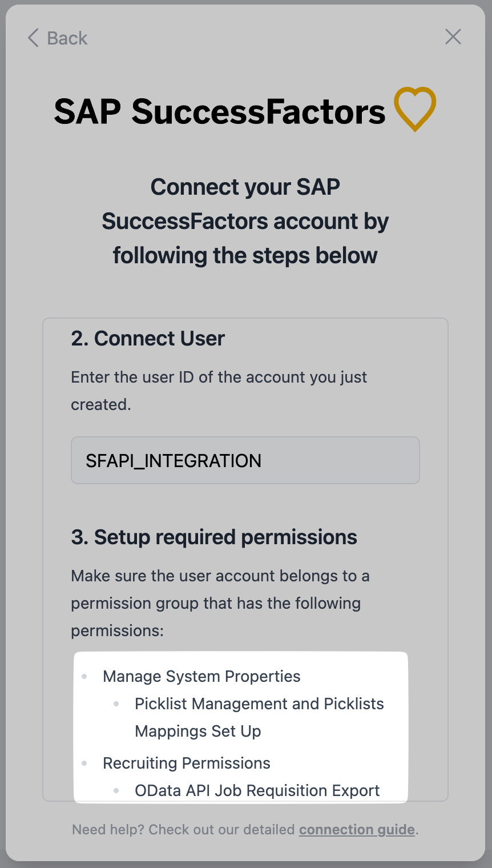This screenshot has height=868, width=492.
Task: Close the SAP SuccessFactors connection dialog
Action: tap(453, 37)
